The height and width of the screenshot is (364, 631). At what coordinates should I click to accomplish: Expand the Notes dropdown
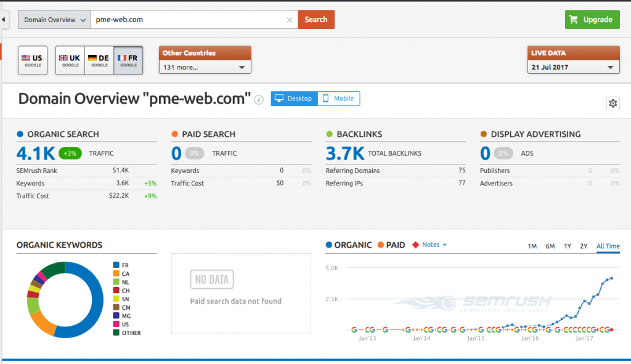(x=434, y=245)
